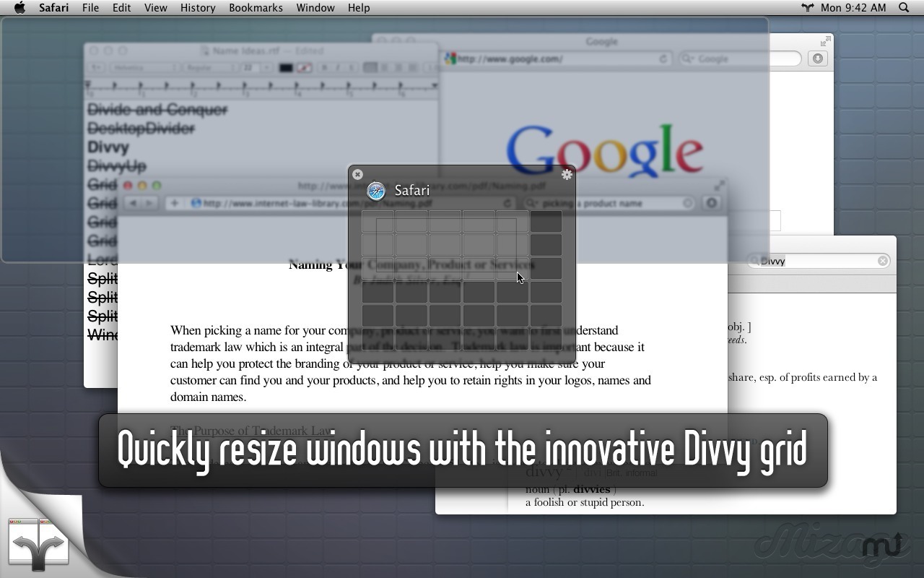Select center text alignment in TextEdit
924x578 pixels.
pyautogui.click(x=384, y=68)
